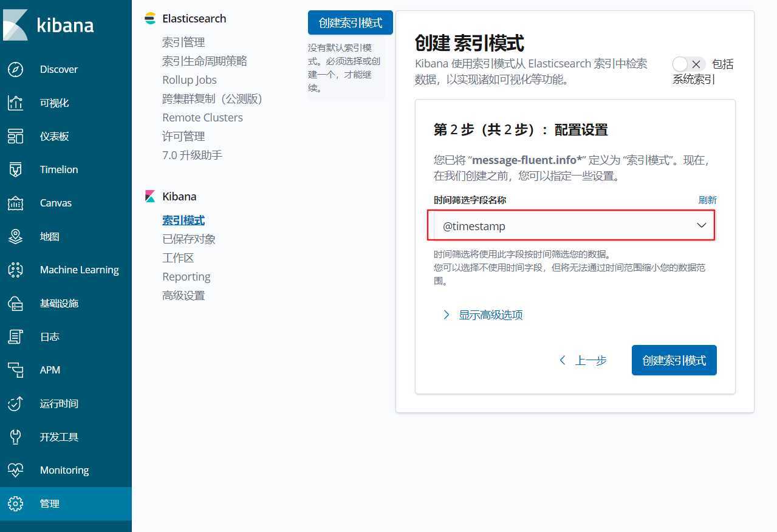Open the 日志 logs icon

tap(15, 336)
